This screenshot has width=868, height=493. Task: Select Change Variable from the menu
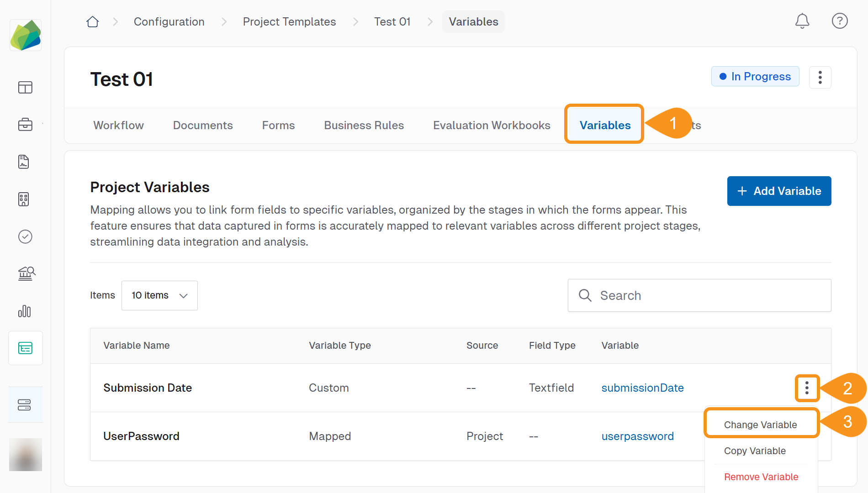click(760, 425)
